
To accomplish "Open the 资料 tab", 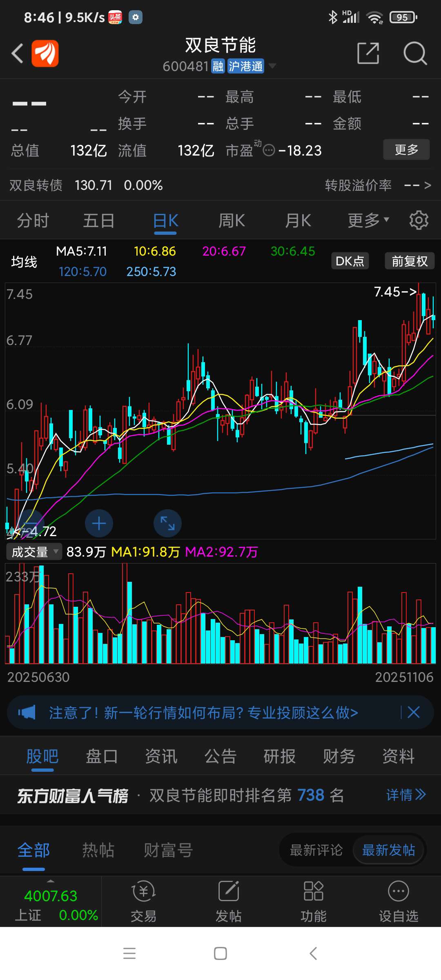I will [x=399, y=757].
